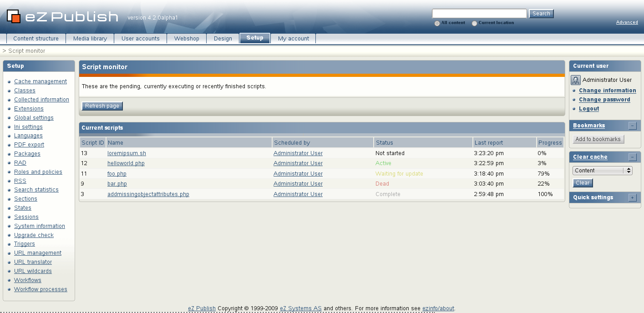Open Cache management in Setup menu
The image size is (644, 313).
click(41, 81)
